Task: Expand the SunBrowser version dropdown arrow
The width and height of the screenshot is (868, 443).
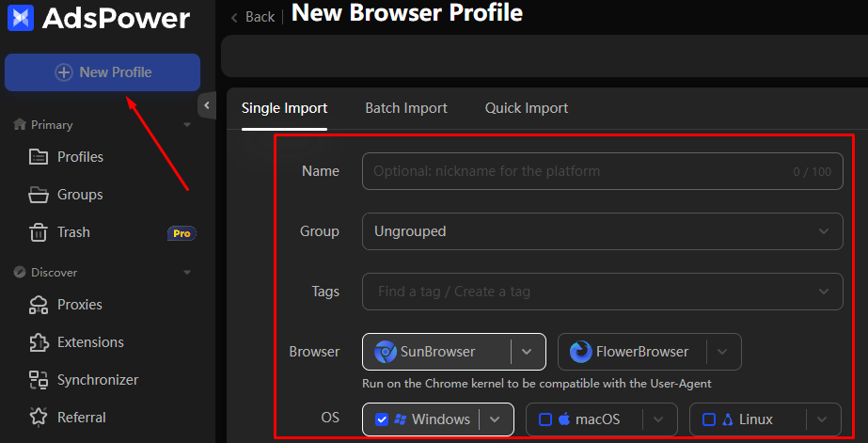Action: click(x=527, y=352)
